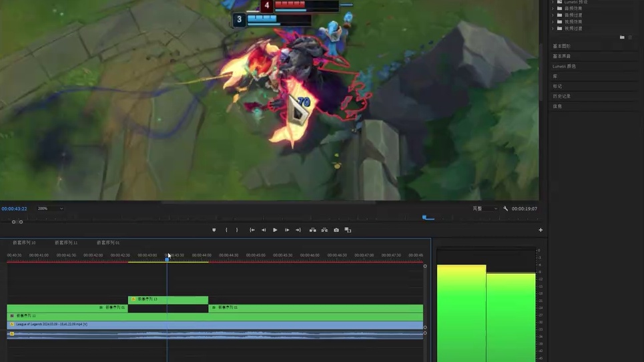Open the 200% zoom level dropdown

click(50, 209)
